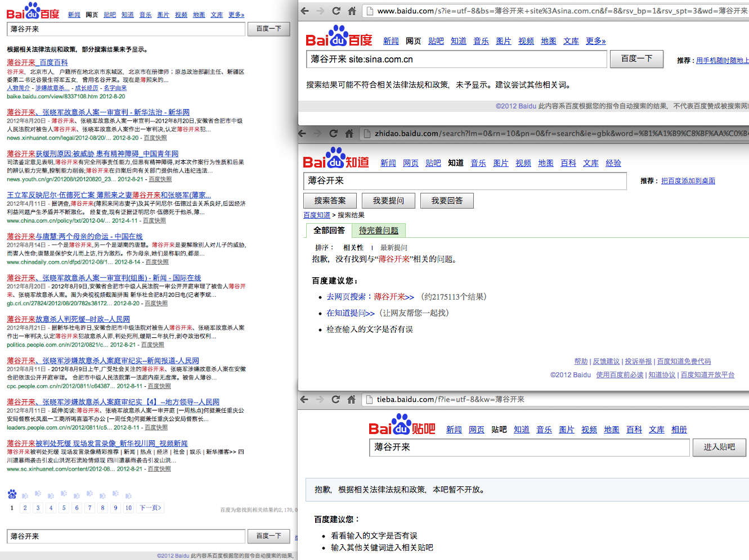Click home icon in the zhidao.baidu.com window
The width and height of the screenshot is (749, 560).
tap(349, 133)
